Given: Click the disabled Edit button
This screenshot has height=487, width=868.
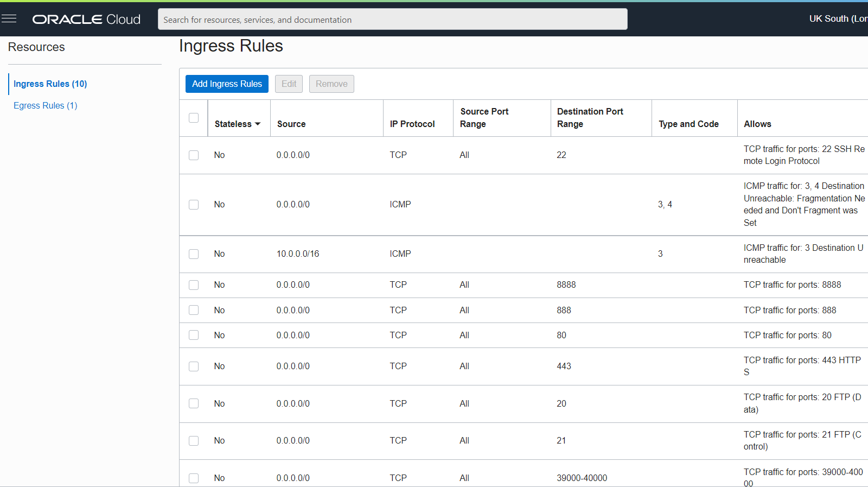Looking at the screenshot, I should (x=289, y=84).
